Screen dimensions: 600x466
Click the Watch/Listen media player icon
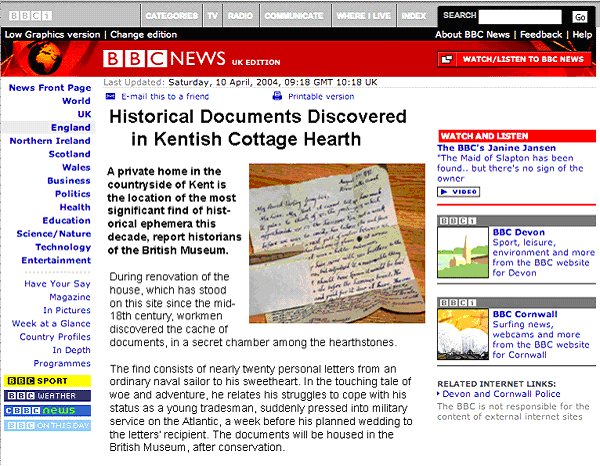(447, 59)
